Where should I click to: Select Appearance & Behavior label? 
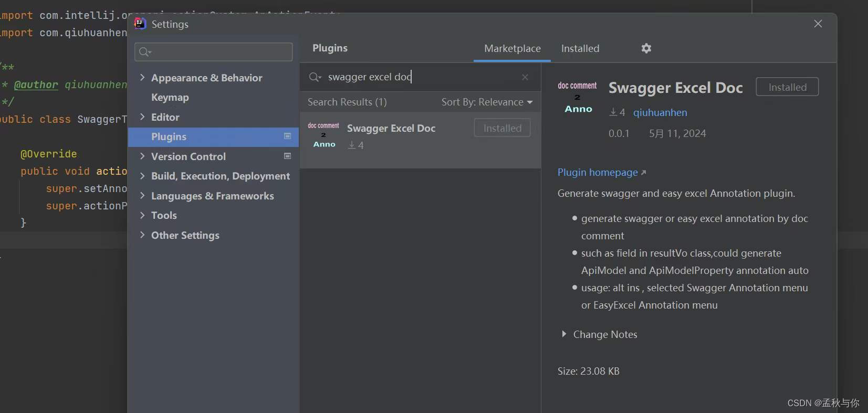[207, 78]
